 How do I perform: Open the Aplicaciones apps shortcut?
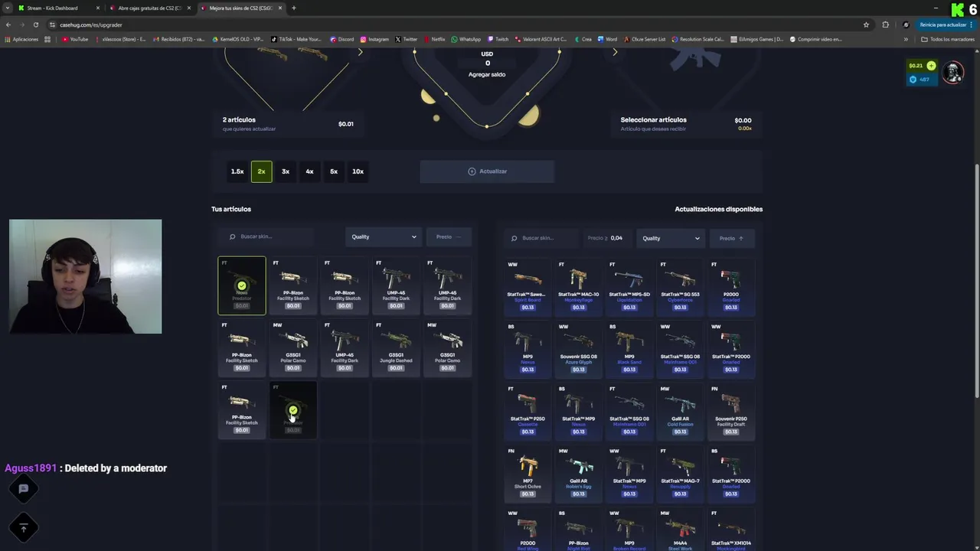pyautogui.click(x=21, y=39)
